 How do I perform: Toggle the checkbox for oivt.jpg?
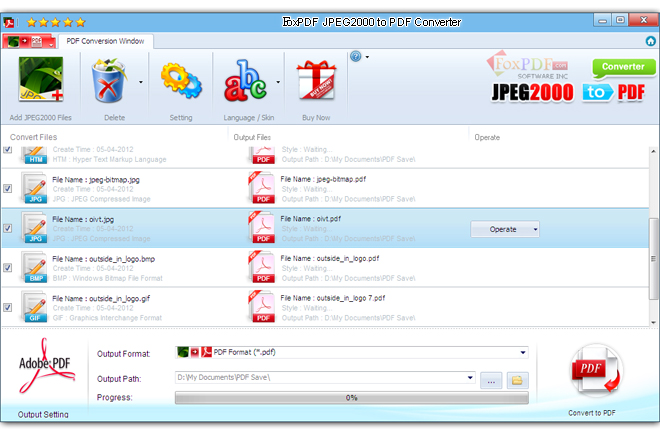[8, 228]
